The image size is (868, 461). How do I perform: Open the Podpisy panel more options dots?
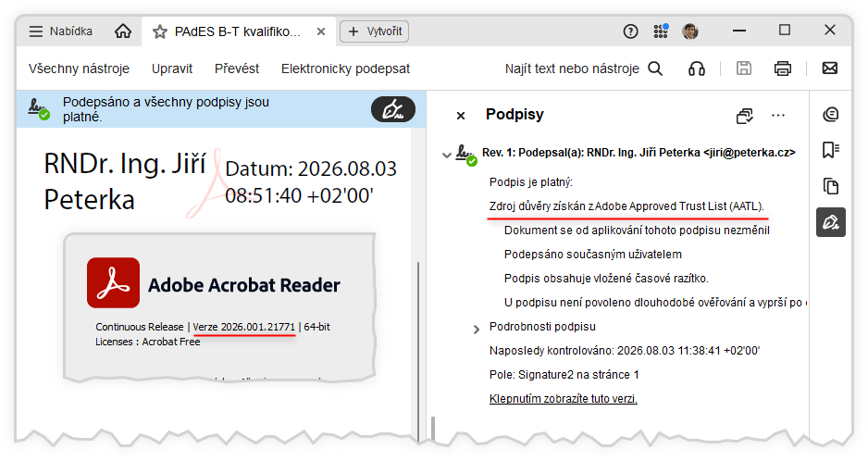click(778, 115)
